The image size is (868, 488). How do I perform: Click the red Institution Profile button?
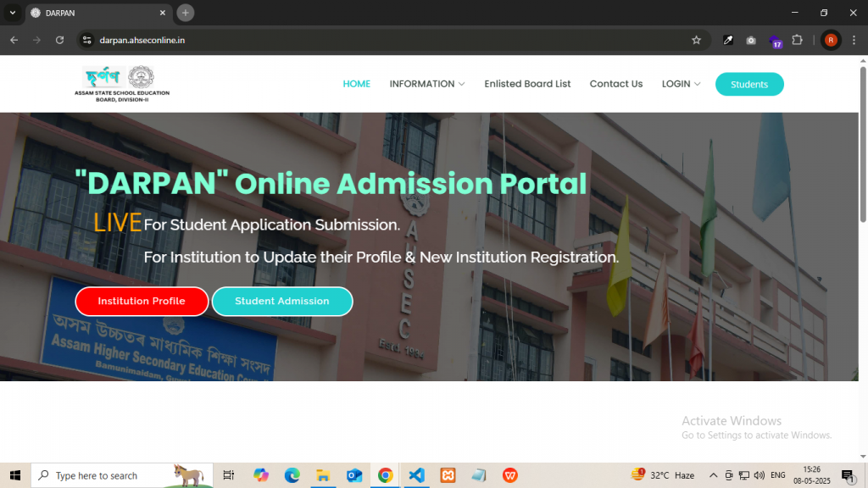(x=142, y=301)
